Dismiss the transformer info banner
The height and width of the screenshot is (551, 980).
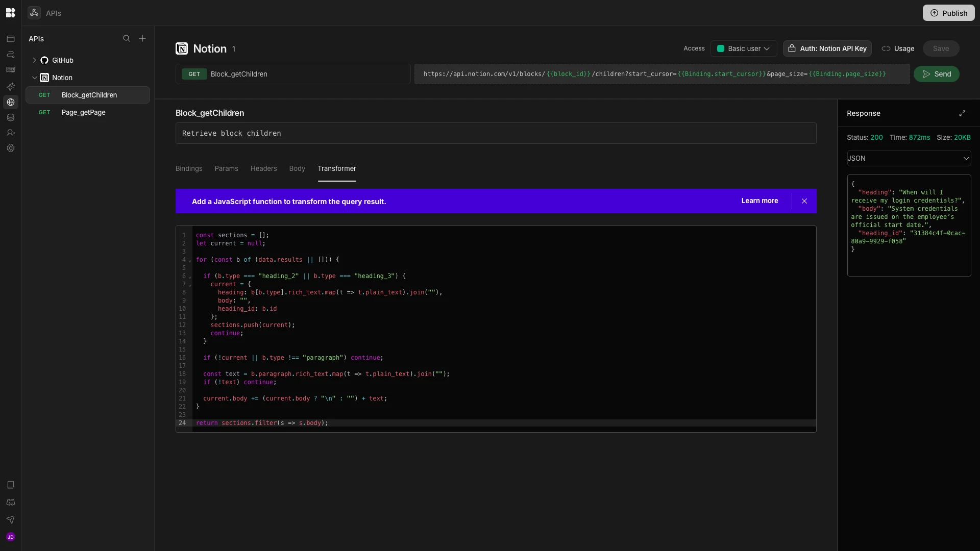click(804, 202)
